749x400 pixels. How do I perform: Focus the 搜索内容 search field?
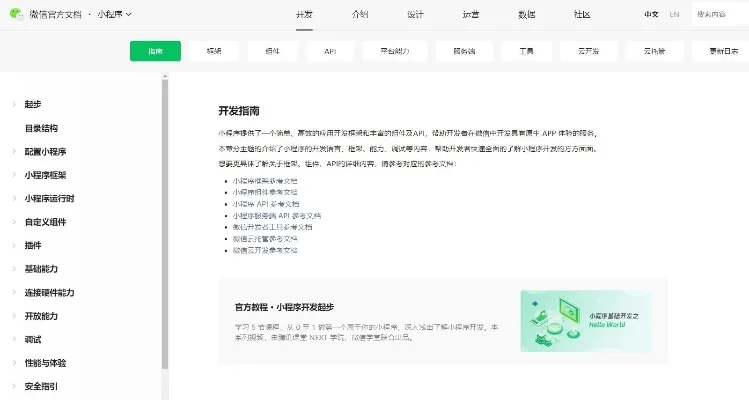[720, 14]
